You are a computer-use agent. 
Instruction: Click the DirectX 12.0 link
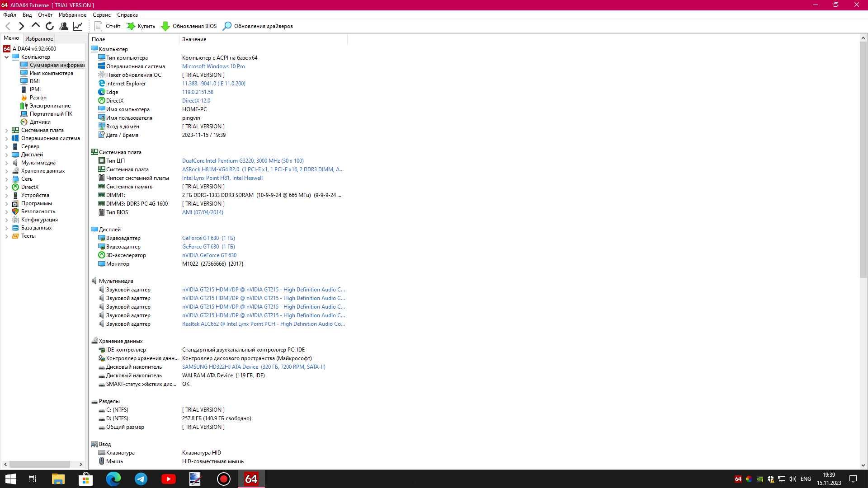point(196,101)
